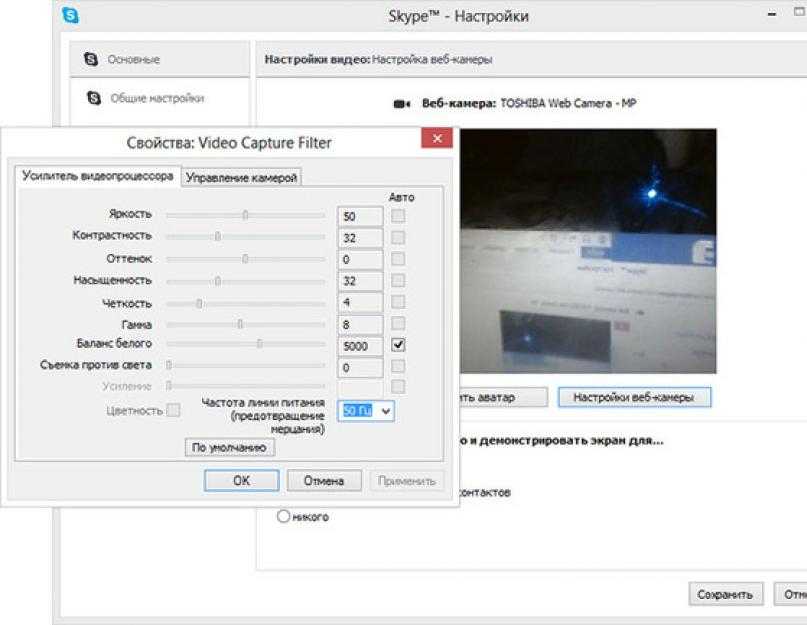
Task: Click the Настройки веб-камеры button
Action: click(x=634, y=397)
